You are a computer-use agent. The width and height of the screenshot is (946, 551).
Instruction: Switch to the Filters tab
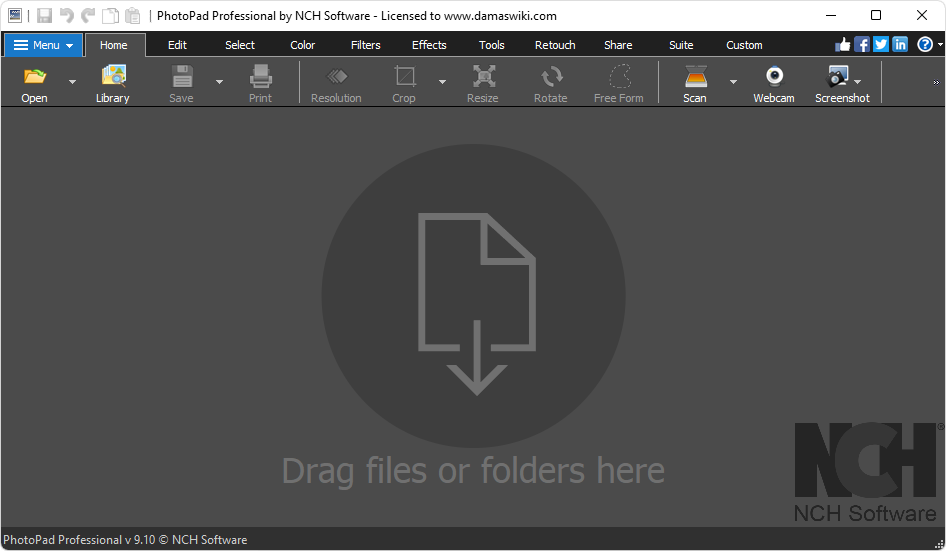pos(366,45)
